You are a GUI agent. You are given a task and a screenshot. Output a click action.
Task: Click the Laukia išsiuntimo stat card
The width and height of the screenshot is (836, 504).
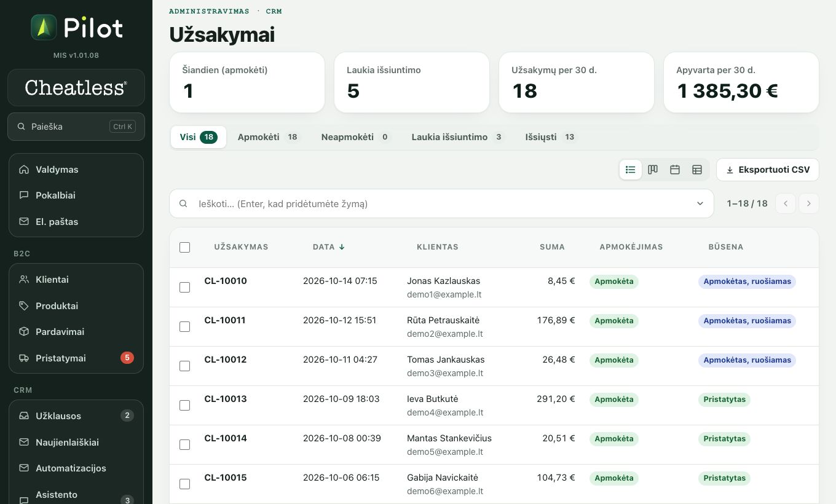(412, 82)
